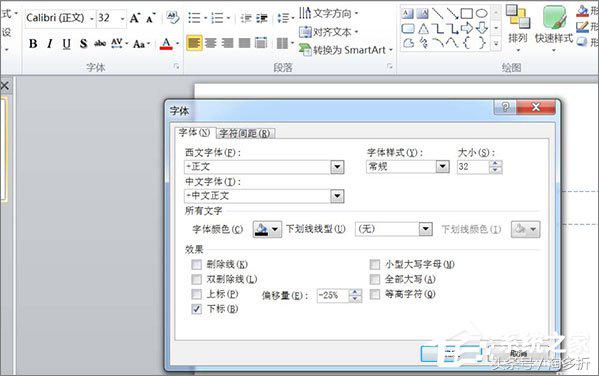Open the Aa change case menu

(x=141, y=44)
